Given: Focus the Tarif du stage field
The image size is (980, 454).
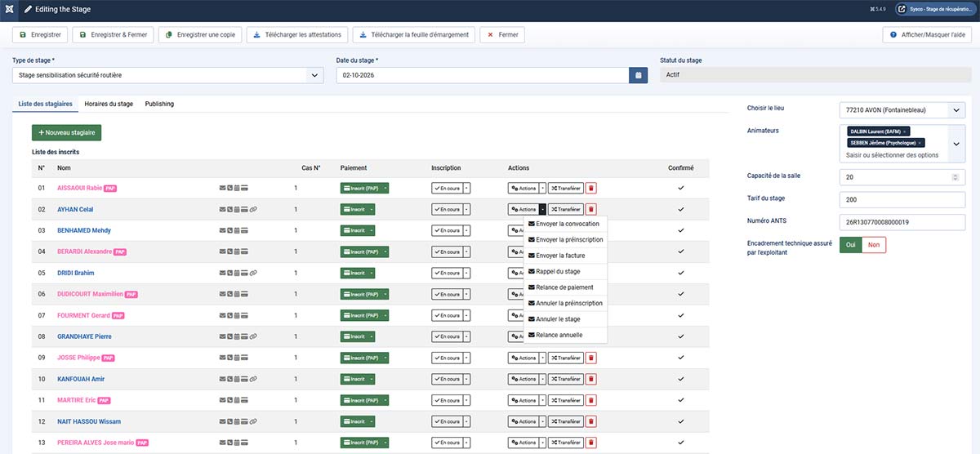Looking at the screenshot, I should tap(902, 198).
